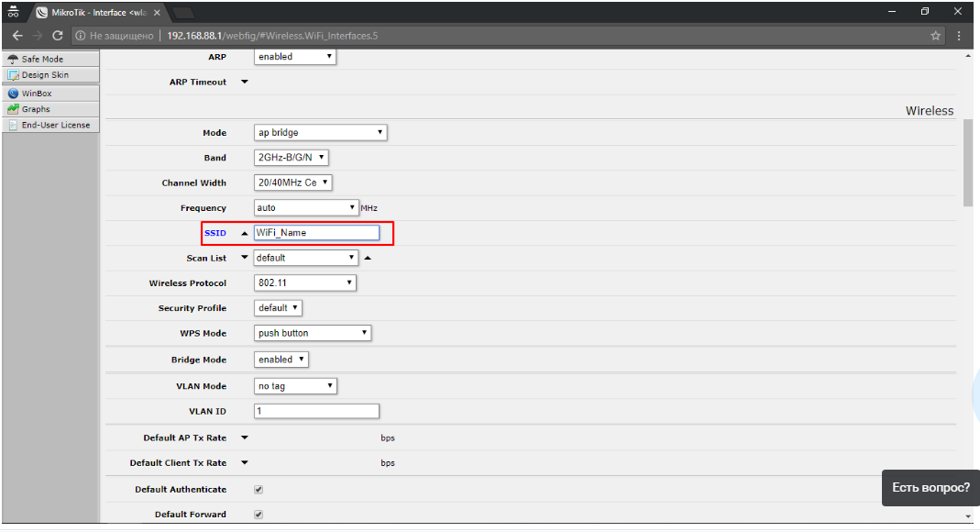
Task: Click the SSID input field WiFi_Name
Action: tap(316, 233)
